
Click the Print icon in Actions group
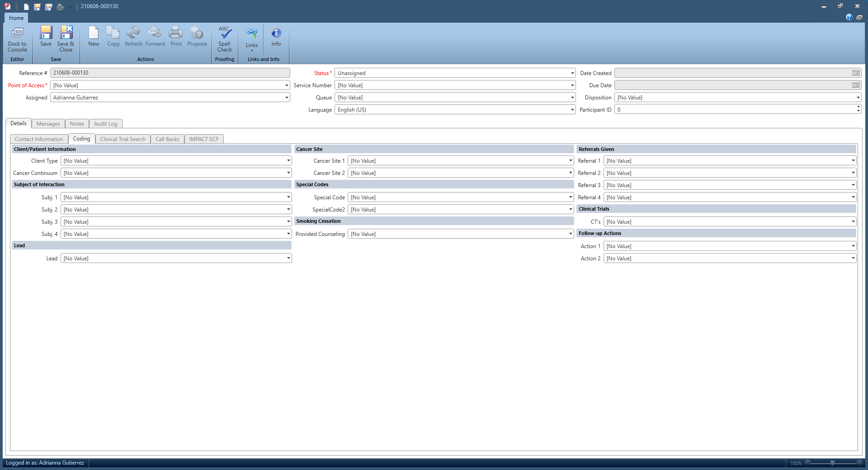[x=176, y=33]
